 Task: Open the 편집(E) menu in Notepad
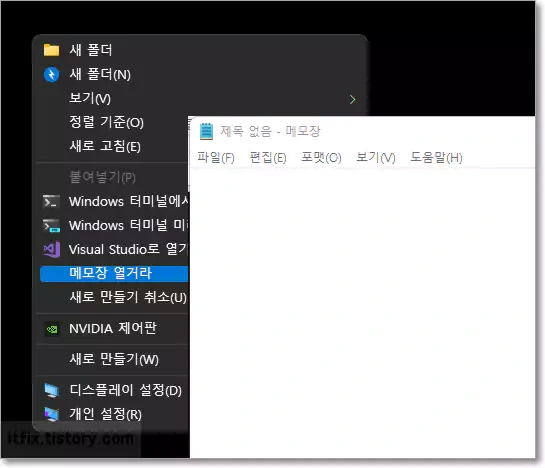tap(268, 158)
